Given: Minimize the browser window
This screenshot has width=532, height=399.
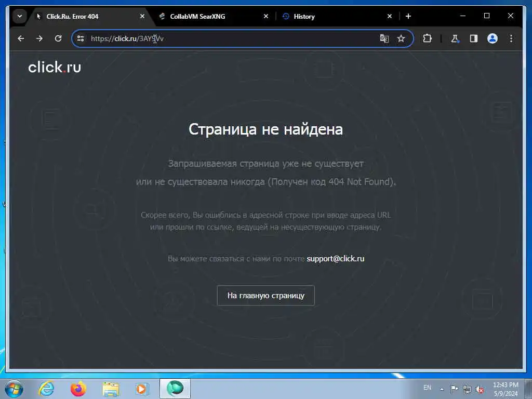Looking at the screenshot, I should pos(463,16).
